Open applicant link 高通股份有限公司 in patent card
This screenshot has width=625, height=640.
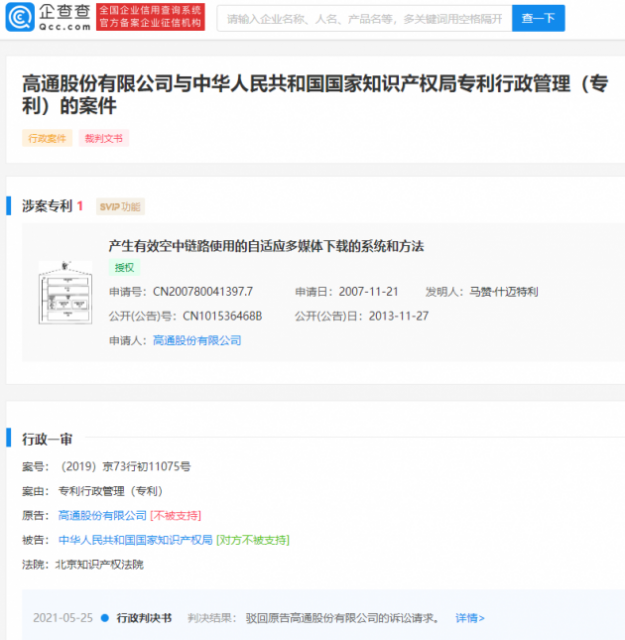(197, 340)
